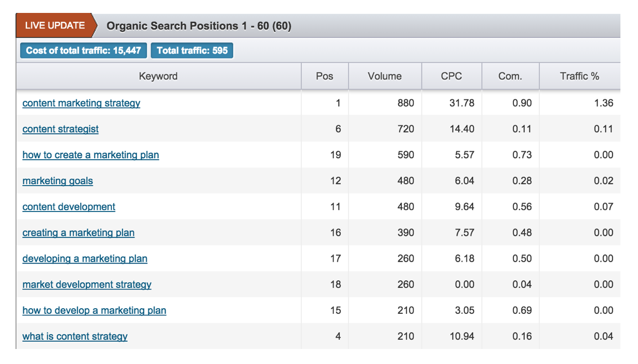Open the content strategist keyword link
This screenshot has width=638, height=364.
(x=60, y=129)
